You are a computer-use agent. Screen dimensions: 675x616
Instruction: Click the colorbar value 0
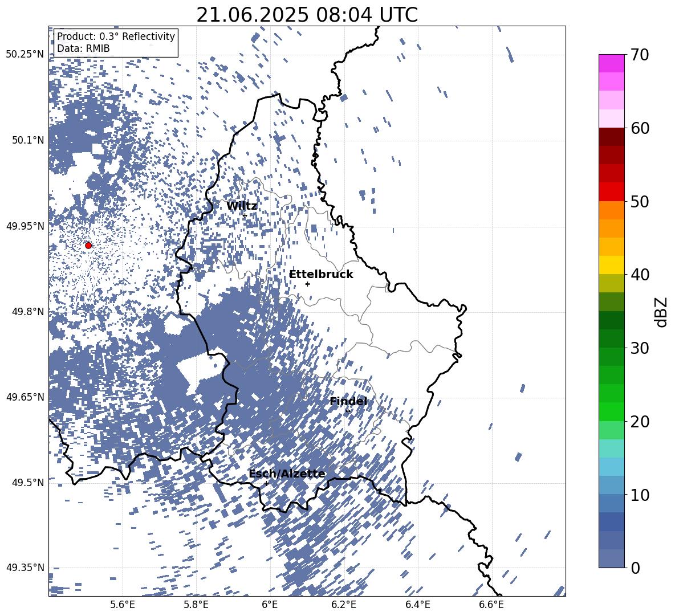(635, 568)
